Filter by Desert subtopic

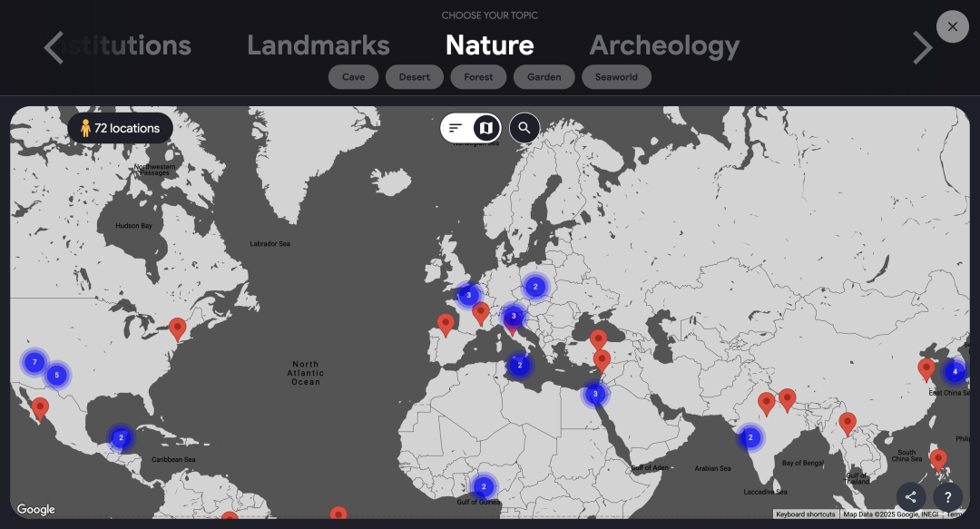tap(415, 77)
